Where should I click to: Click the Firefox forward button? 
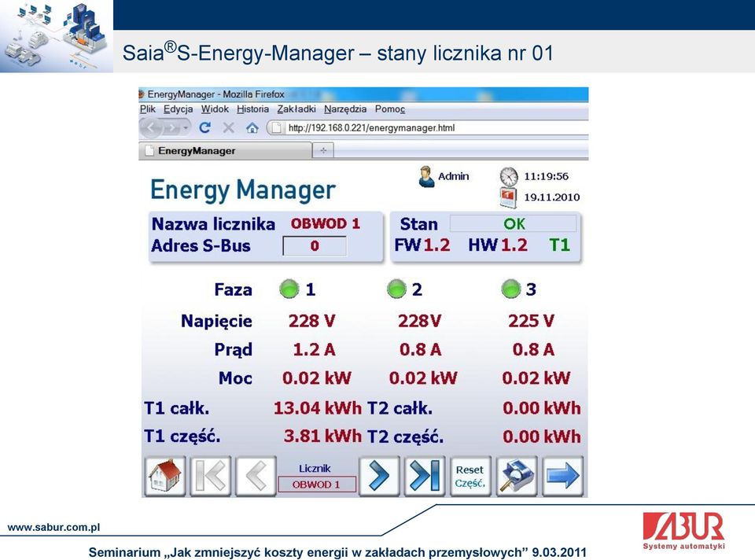coord(171,128)
